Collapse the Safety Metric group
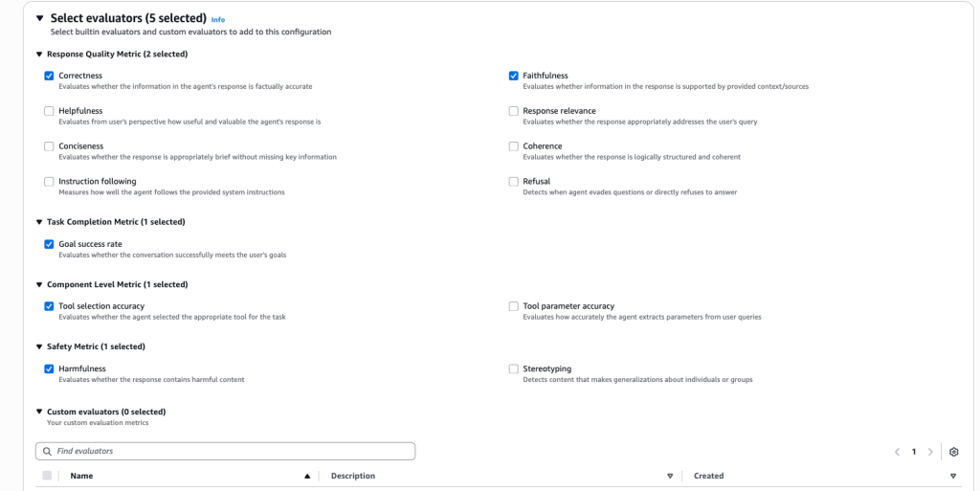The height and width of the screenshot is (491, 980). point(39,346)
